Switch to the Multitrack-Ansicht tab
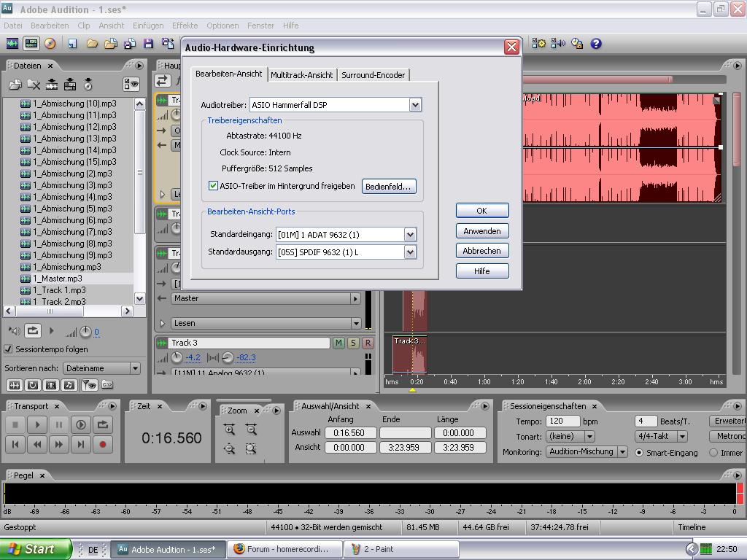747x560 pixels. coord(301,75)
